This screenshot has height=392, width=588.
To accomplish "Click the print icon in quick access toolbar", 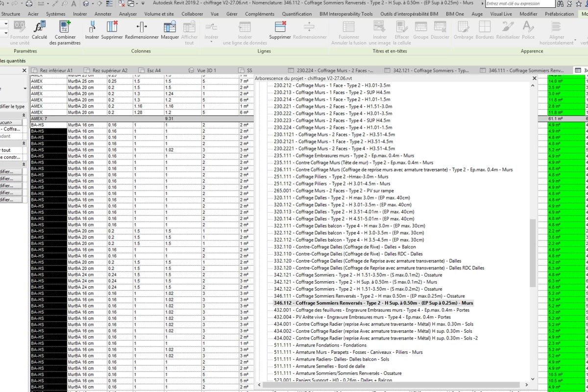I will coord(29,3).
